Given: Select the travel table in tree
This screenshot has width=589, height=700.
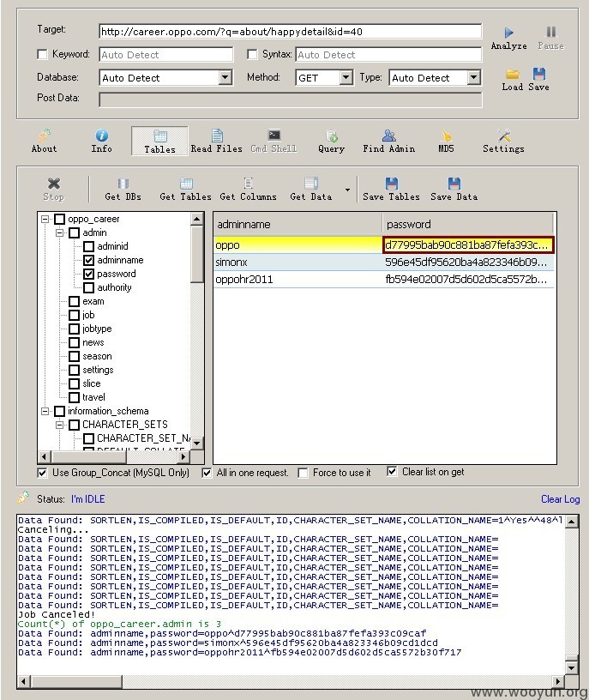Looking at the screenshot, I should (x=93, y=397).
